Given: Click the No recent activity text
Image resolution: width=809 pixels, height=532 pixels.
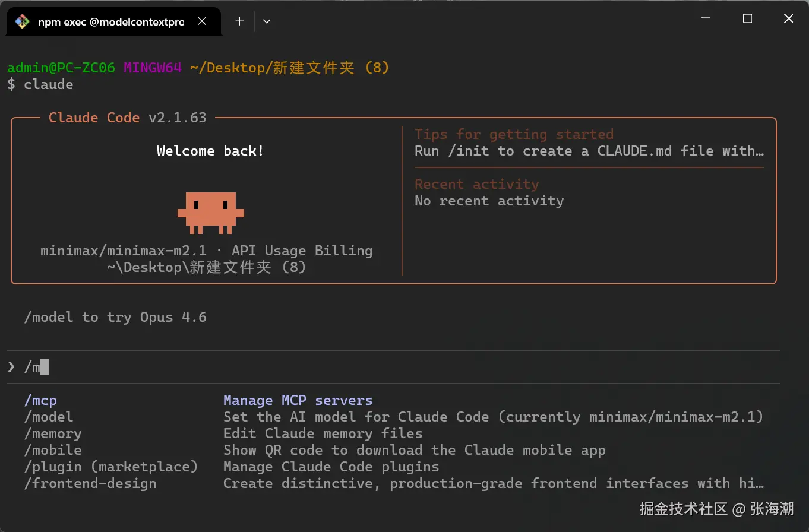Looking at the screenshot, I should [x=489, y=201].
